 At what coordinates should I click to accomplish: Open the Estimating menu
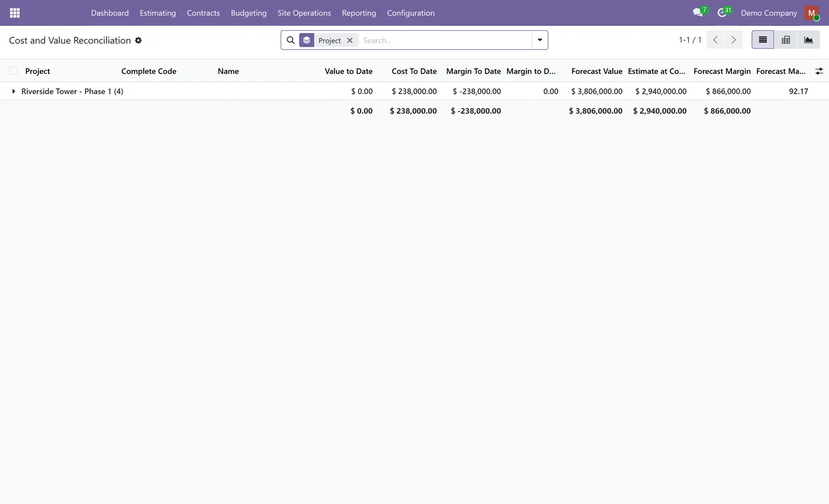(x=158, y=12)
